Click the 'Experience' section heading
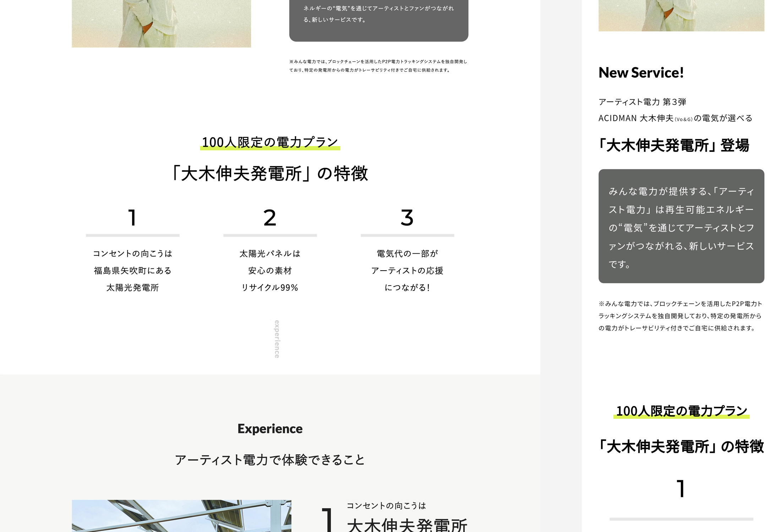The image size is (781, 532). (270, 428)
